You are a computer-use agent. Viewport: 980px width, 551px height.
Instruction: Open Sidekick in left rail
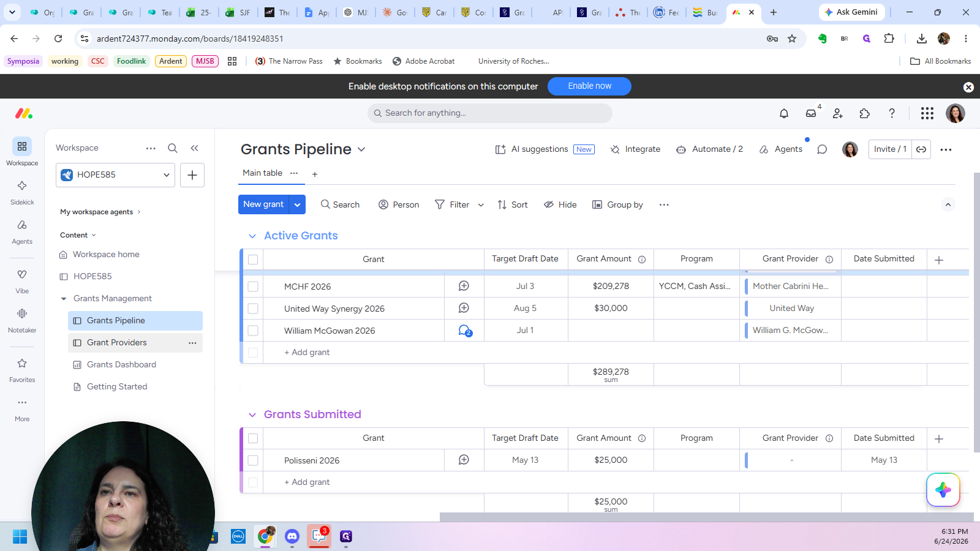22,192
